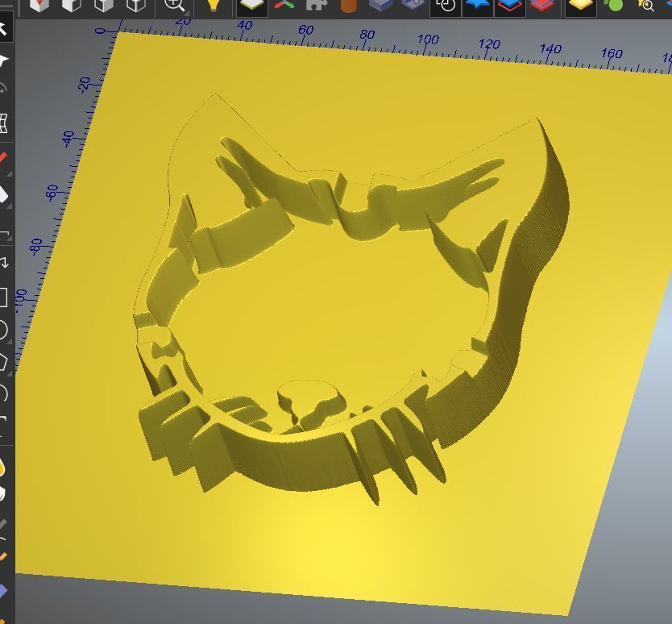
Task: Toggle the clock history icon
Action: tap(446, 6)
